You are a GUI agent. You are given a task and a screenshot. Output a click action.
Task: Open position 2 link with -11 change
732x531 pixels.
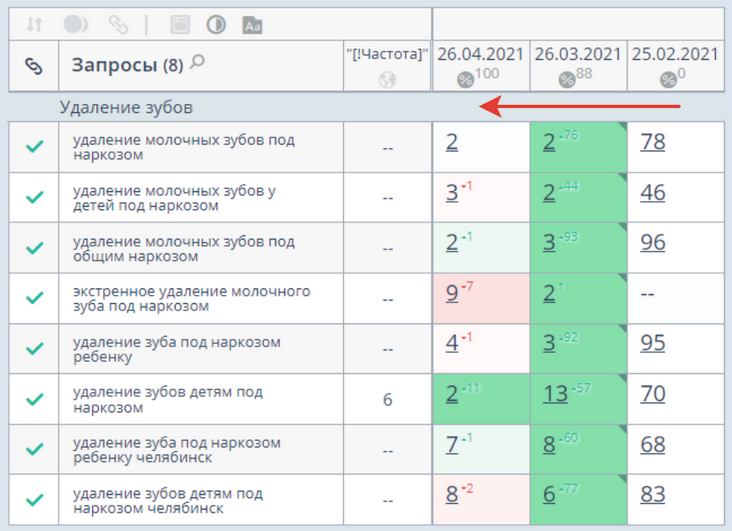pos(452,394)
